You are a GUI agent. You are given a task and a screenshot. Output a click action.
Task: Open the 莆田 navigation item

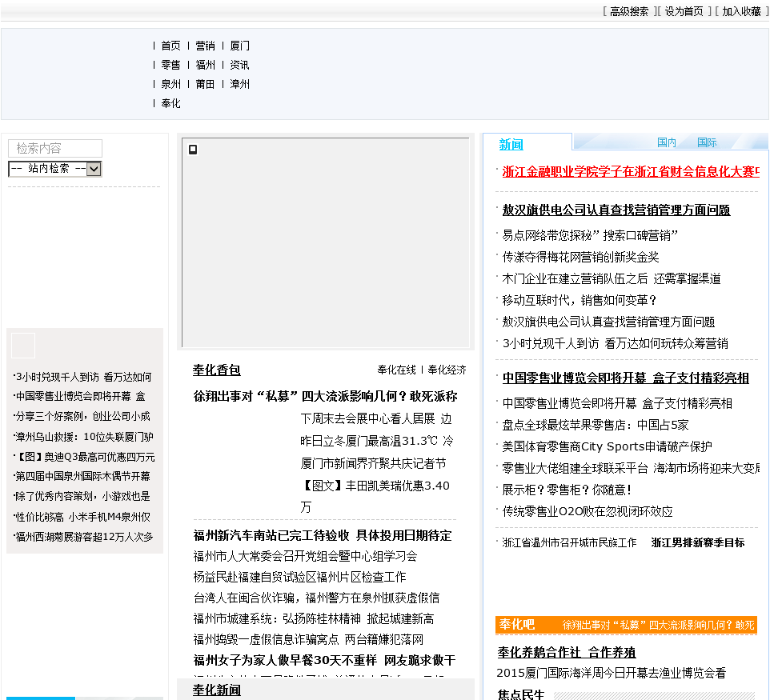coord(205,84)
